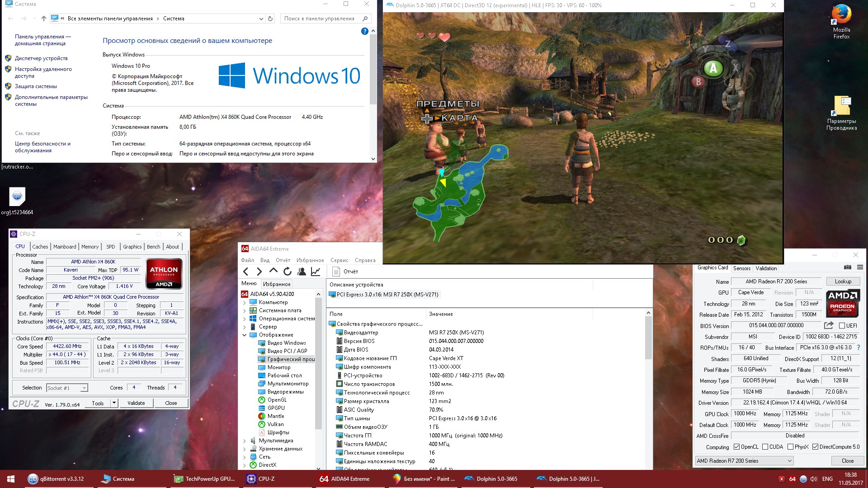868x488 pixels.
Task: Open Сервис menu in AIDA64
Action: [x=339, y=260]
